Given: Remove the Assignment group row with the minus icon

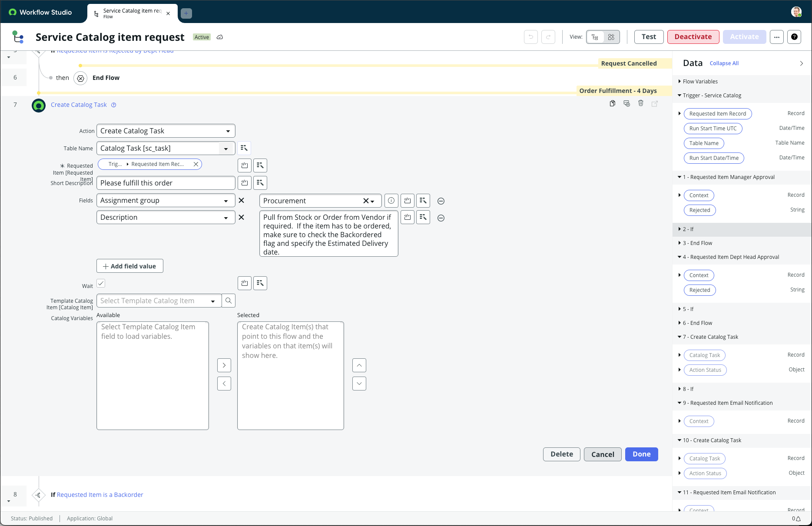Looking at the screenshot, I should (441, 201).
